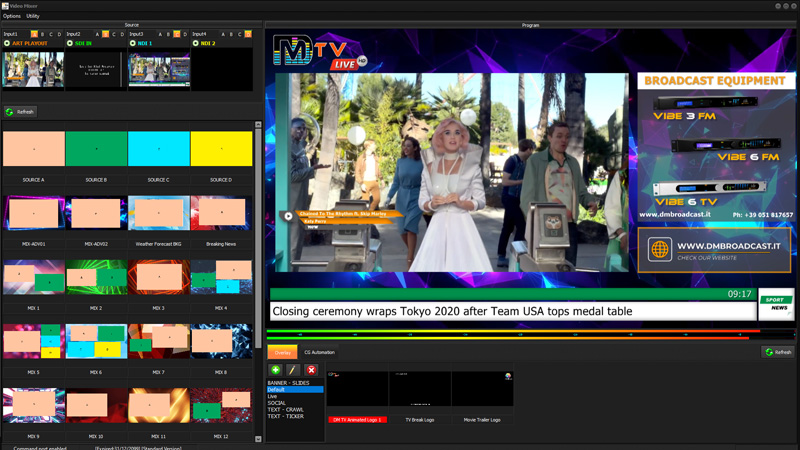Select the cyan SOURCE C layout thumbnail
This screenshot has height=450, width=800.
159,148
